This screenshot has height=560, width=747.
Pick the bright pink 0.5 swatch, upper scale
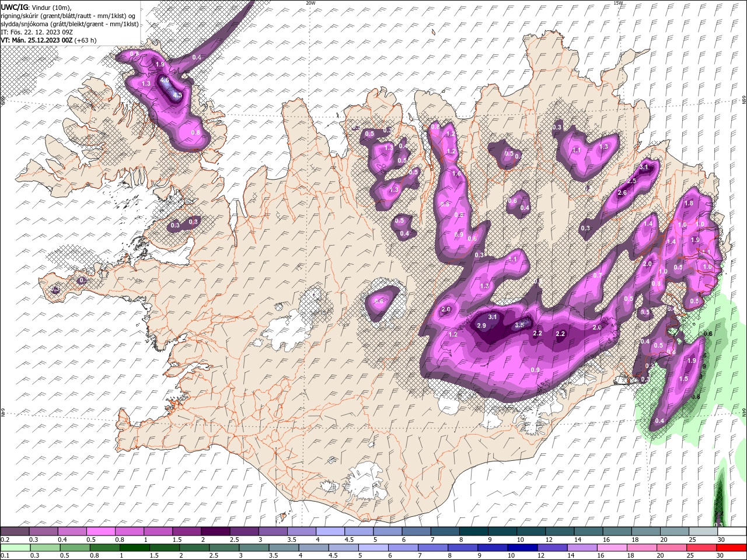pyautogui.click(x=102, y=531)
